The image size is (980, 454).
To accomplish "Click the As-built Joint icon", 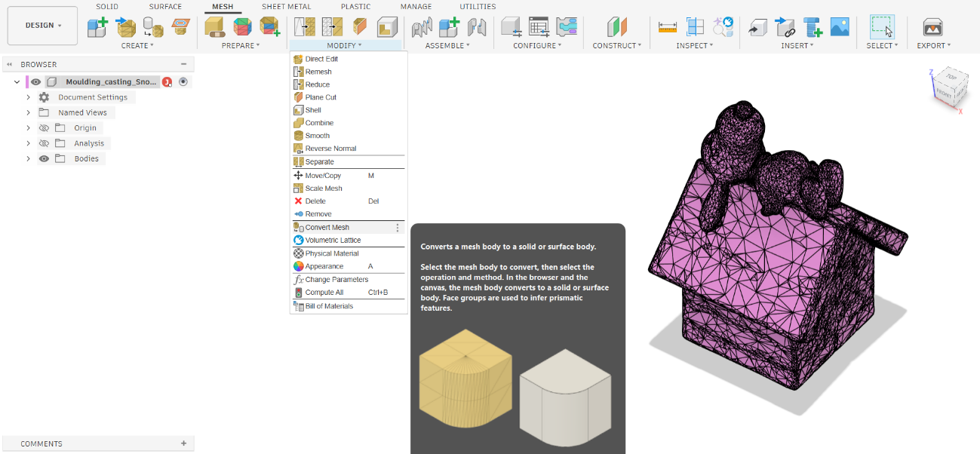I will pos(477,27).
